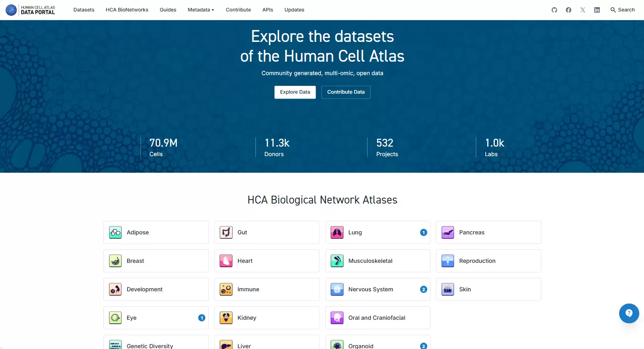Click the Eye network icon
644x349 pixels.
115,318
